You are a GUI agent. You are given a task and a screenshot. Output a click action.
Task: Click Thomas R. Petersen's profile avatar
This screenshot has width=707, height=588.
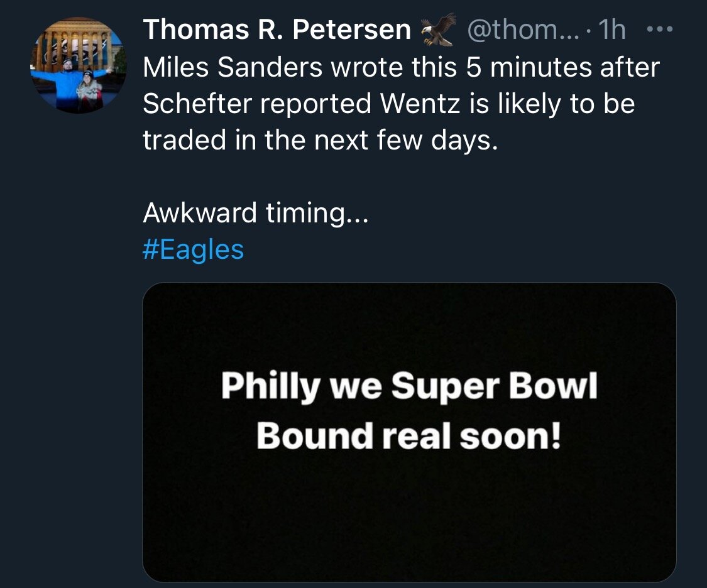pyautogui.click(x=78, y=66)
